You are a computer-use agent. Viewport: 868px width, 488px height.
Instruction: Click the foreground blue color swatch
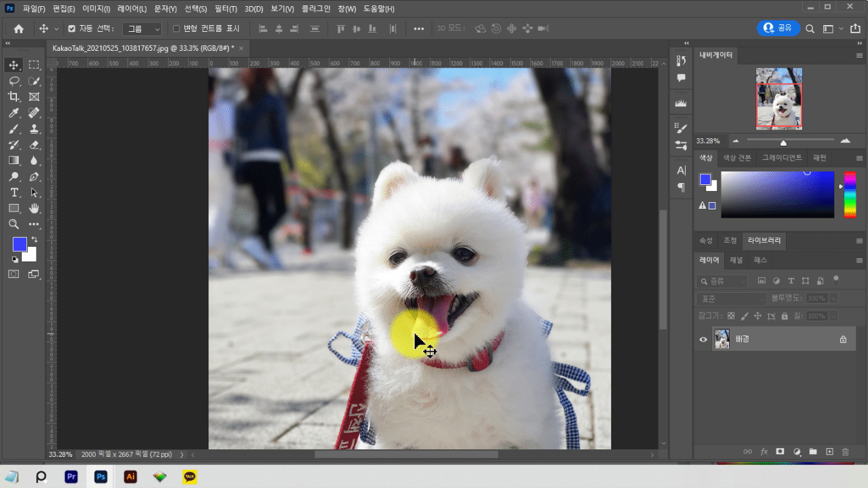(x=19, y=244)
